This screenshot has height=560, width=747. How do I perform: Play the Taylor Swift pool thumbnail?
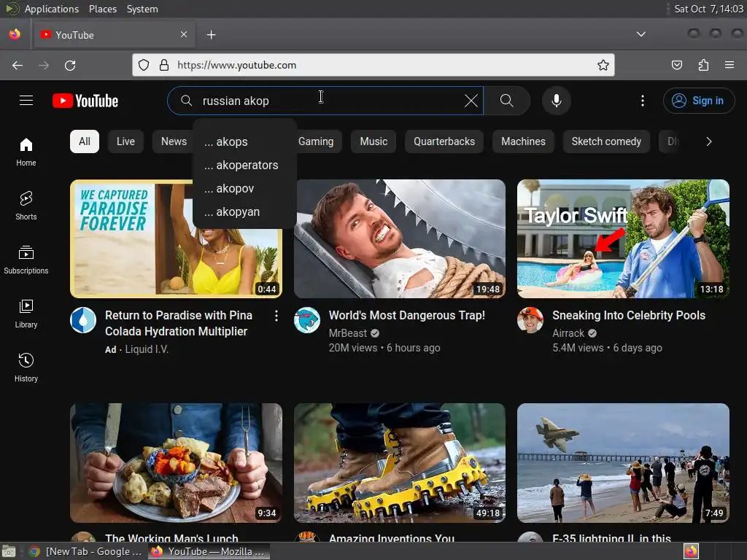point(623,238)
